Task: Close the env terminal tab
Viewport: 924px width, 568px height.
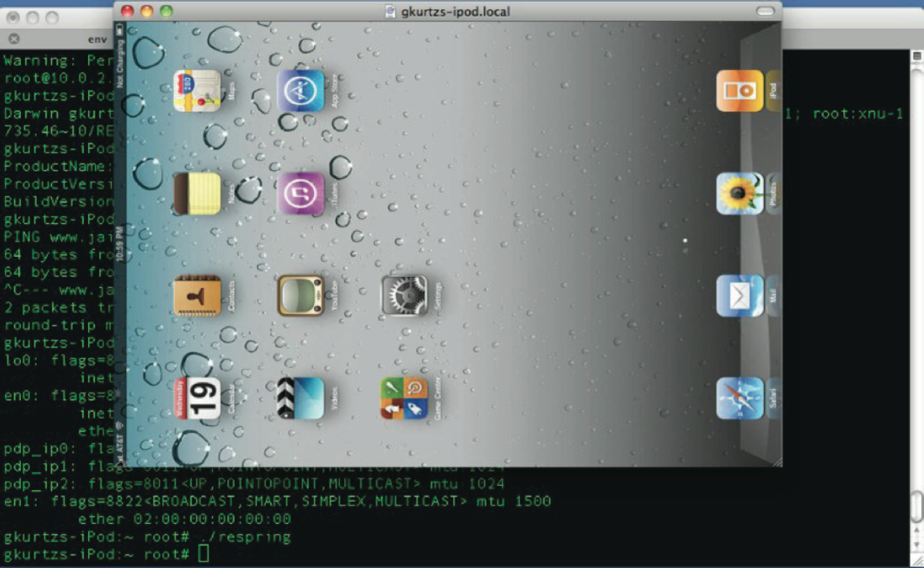Action: pos(14,38)
